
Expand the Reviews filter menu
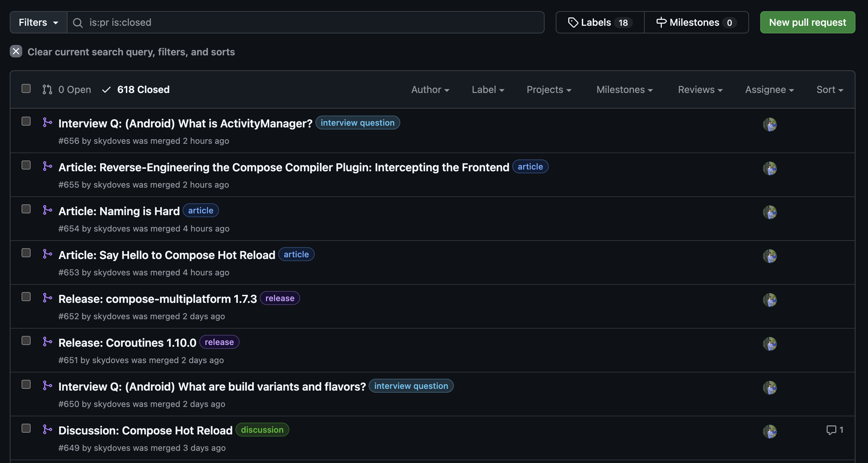point(700,90)
